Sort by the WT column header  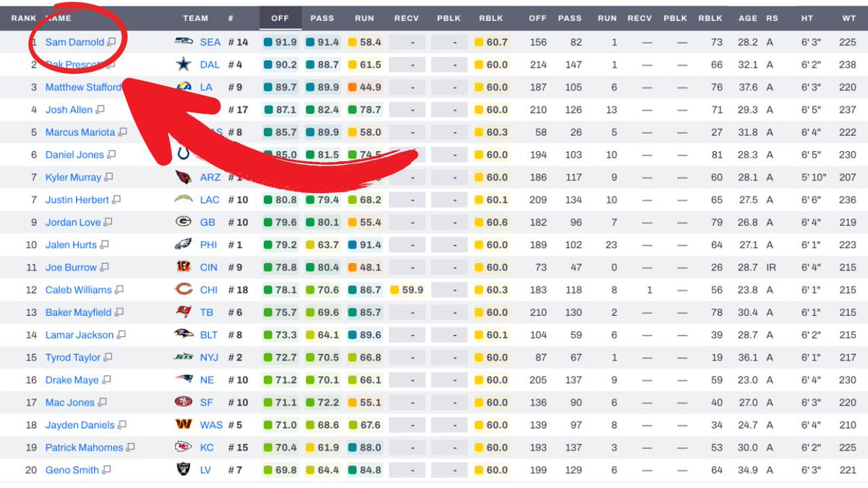click(849, 18)
